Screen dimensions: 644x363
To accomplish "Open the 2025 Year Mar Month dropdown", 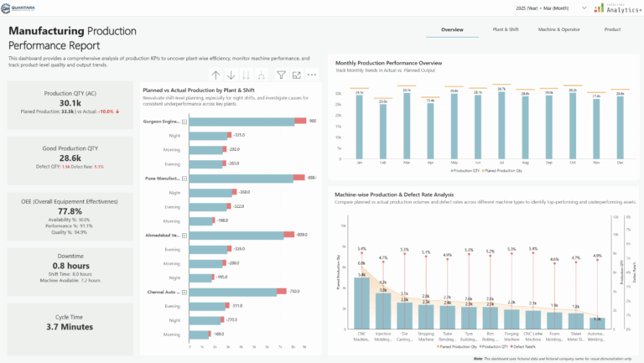I will 551,8.
